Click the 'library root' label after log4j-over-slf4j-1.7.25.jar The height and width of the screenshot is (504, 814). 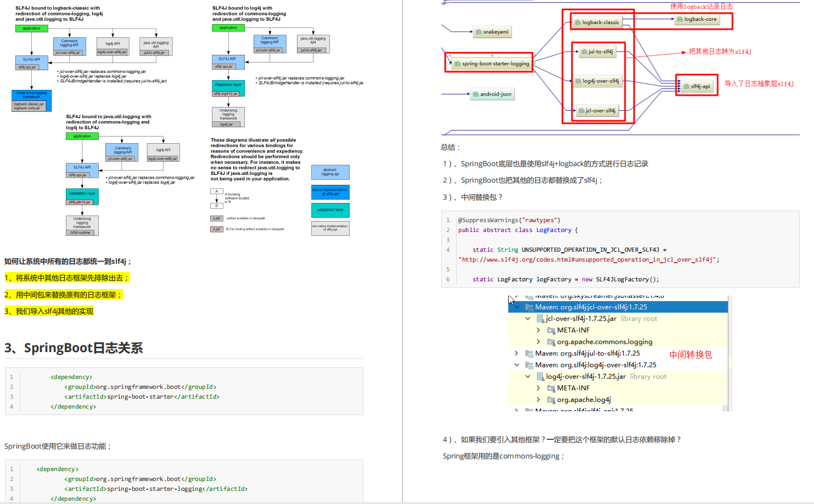(x=648, y=377)
